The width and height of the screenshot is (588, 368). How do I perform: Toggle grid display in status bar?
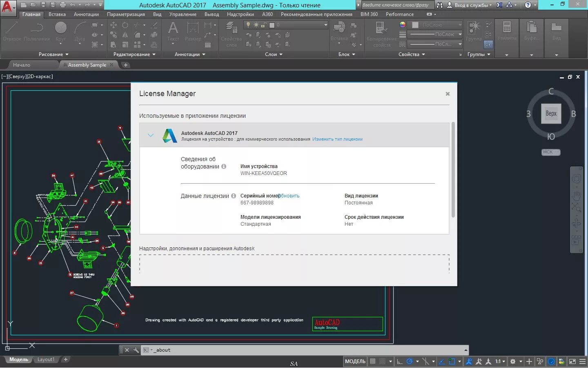[373, 361]
